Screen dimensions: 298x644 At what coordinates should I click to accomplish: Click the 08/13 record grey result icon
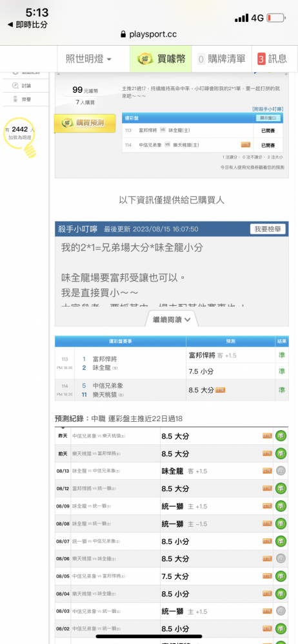click(281, 471)
